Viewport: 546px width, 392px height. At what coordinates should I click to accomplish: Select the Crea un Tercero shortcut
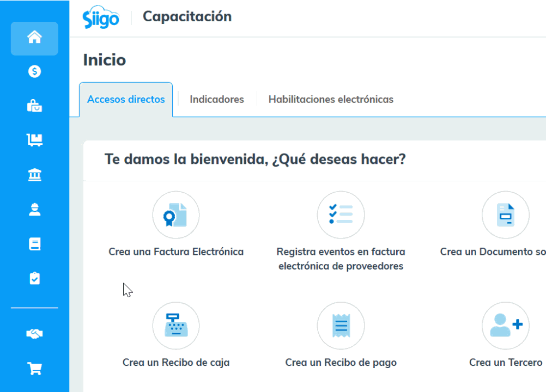[x=505, y=326]
